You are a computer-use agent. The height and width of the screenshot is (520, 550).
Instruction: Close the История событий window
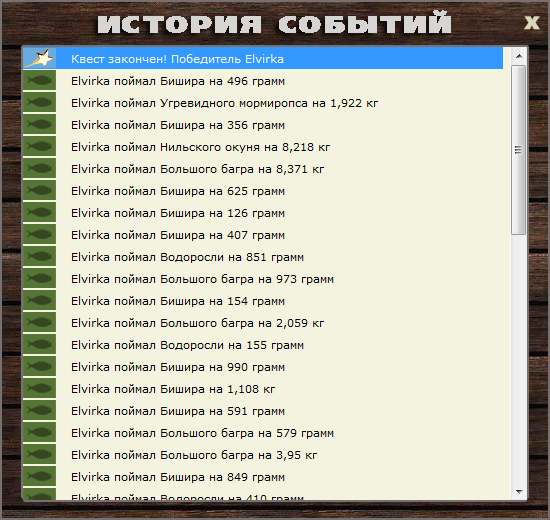(532, 23)
